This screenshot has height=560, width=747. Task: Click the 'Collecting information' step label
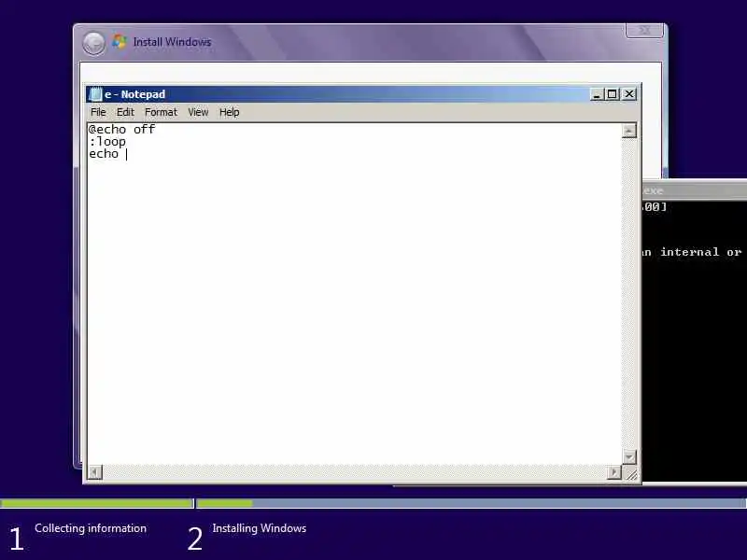point(91,528)
